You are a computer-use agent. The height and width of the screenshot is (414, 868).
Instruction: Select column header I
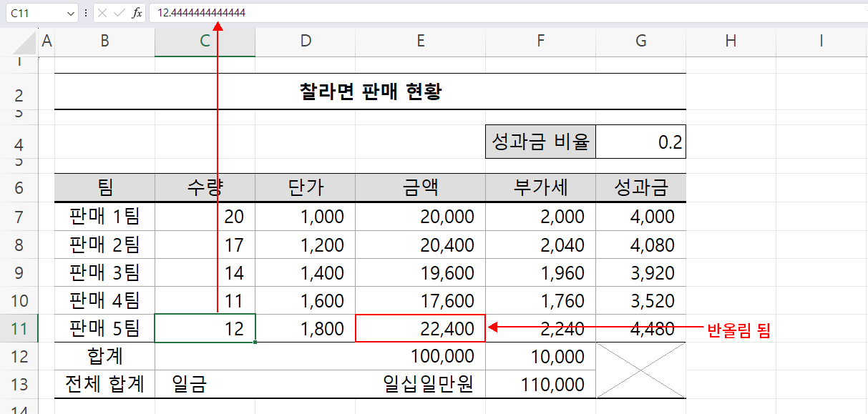[x=821, y=41]
